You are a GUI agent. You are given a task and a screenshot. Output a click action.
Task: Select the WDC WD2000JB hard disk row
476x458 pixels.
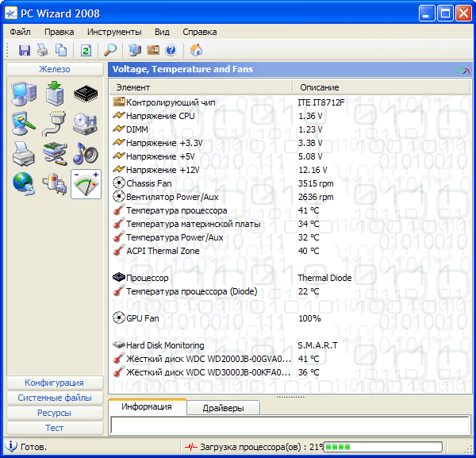point(290,359)
